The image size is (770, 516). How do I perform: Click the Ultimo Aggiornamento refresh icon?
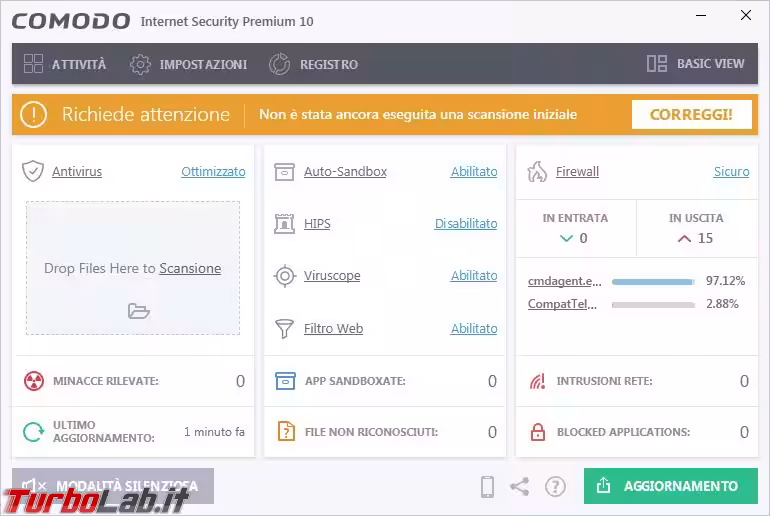click(x=33, y=432)
